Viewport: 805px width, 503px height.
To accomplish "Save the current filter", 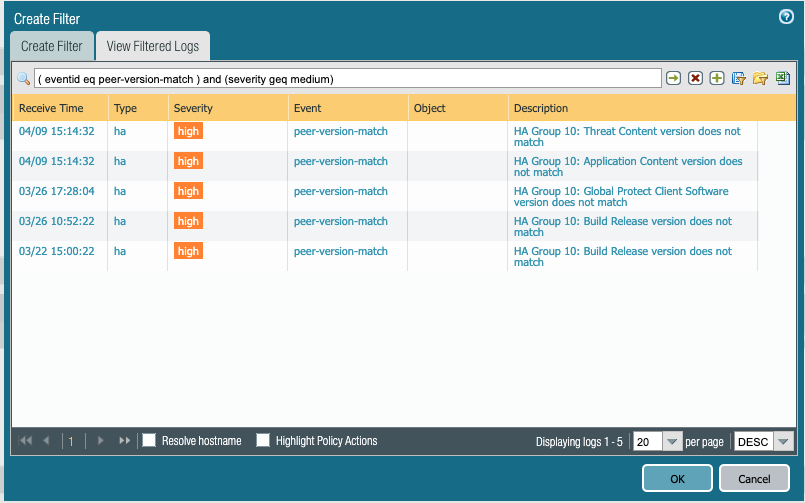I will click(x=739, y=78).
